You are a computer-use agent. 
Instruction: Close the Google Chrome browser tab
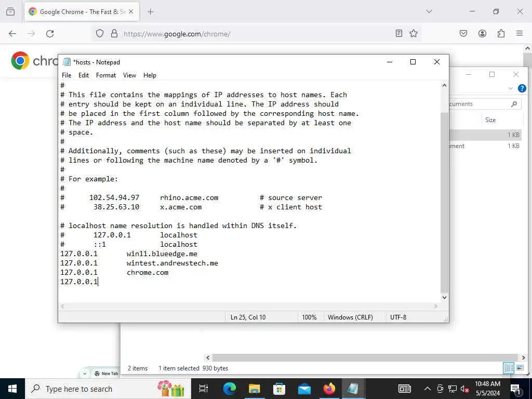(131, 11)
